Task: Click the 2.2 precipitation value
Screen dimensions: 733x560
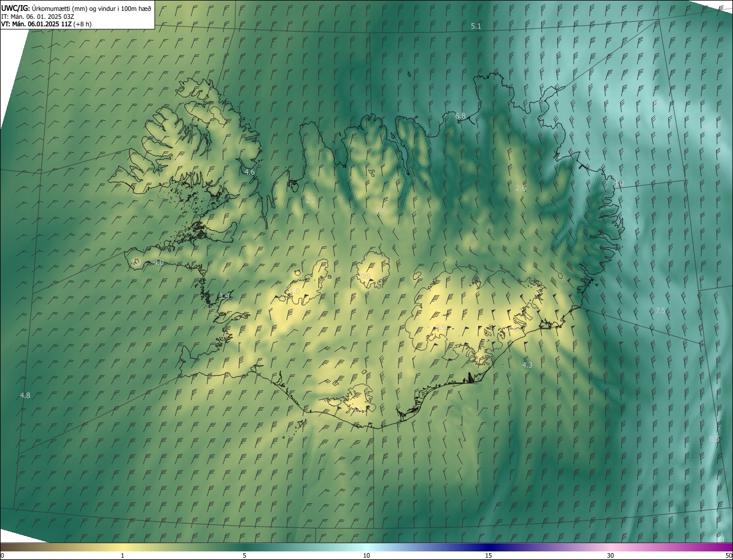Action: point(310,200)
